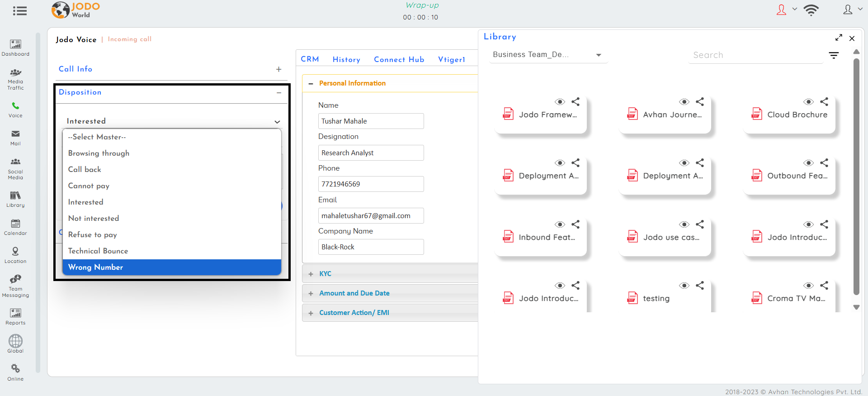Viewport: 868px width, 396px height.
Task: Expand the KYC section
Action: coord(311,274)
